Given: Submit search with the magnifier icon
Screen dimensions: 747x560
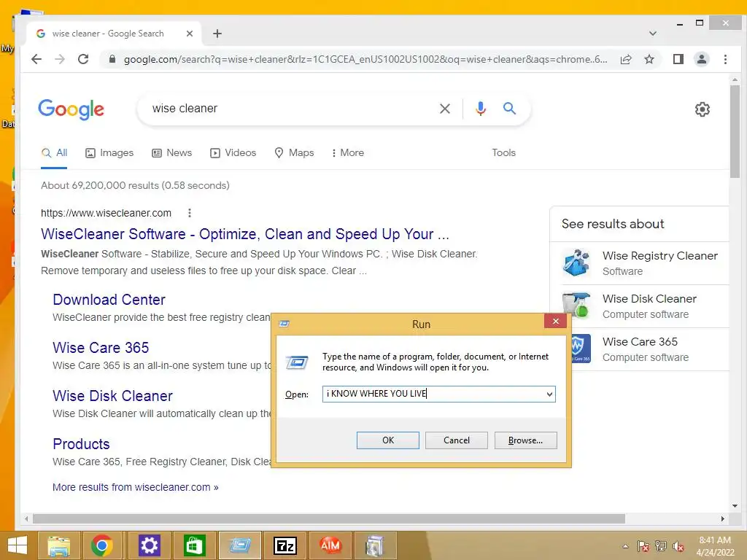Looking at the screenshot, I should 509,109.
